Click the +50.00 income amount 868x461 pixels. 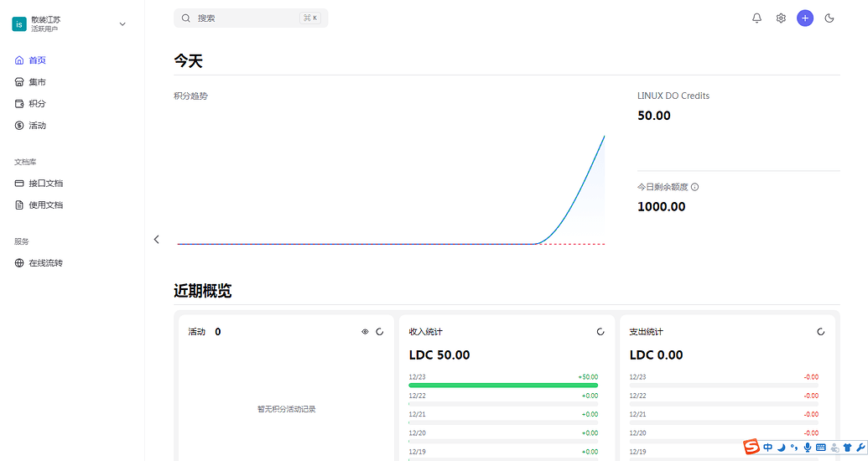(588, 377)
